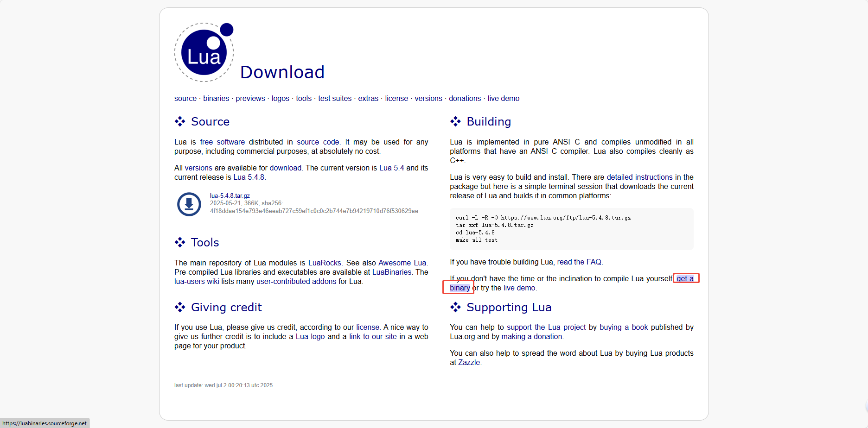Click the 'tar zxf lua-5.4.8.tar.gz' code line

coord(494,225)
